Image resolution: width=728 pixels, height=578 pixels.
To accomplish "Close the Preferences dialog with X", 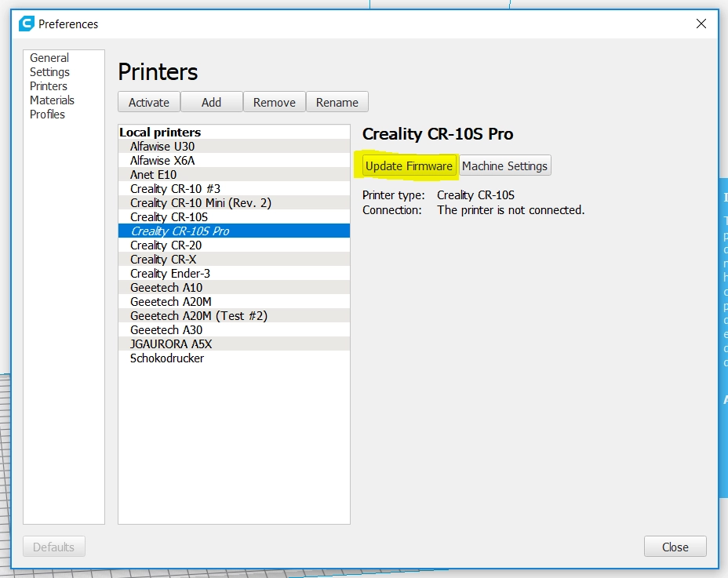I will [701, 24].
